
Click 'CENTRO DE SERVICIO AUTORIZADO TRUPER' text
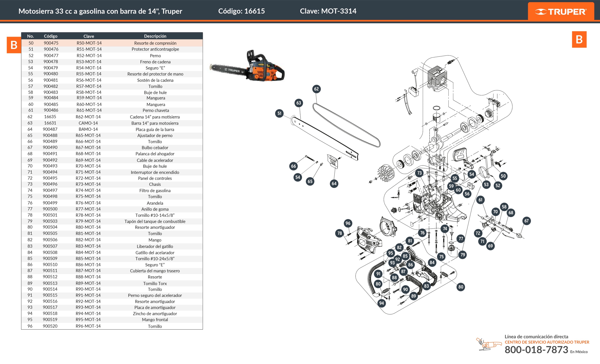pyautogui.click(x=547, y=342)
